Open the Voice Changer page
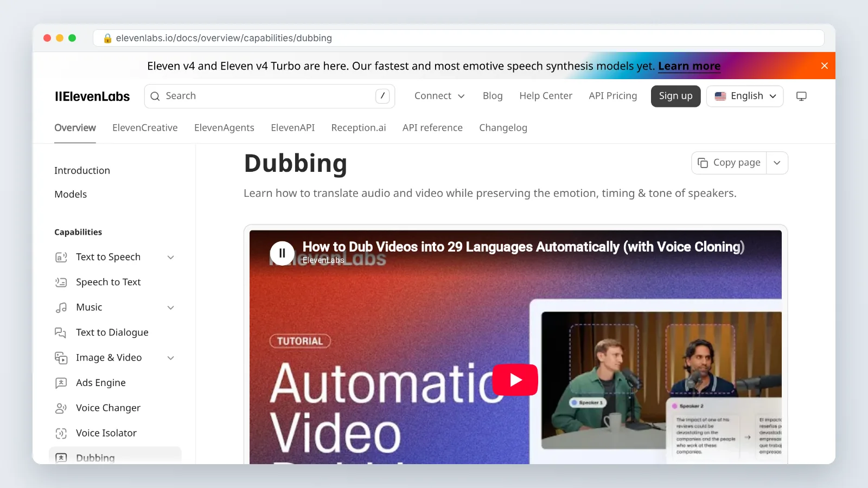 [108, 408]
